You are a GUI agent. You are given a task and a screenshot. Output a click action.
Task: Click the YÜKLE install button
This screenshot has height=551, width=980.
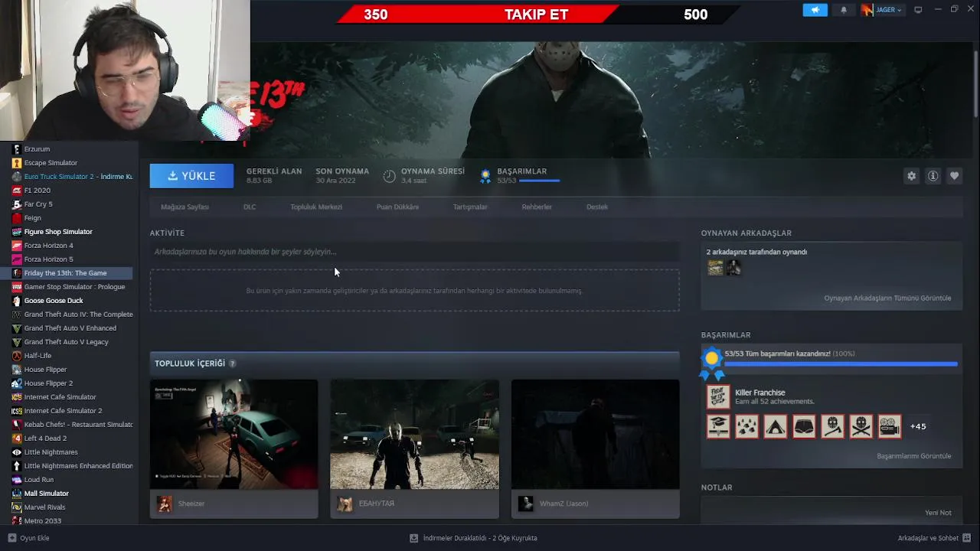pos(191,176)
